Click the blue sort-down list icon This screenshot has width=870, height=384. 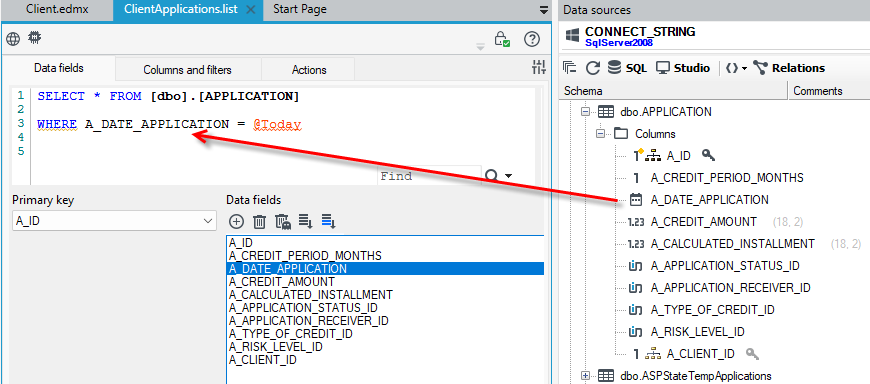[329, 221]
